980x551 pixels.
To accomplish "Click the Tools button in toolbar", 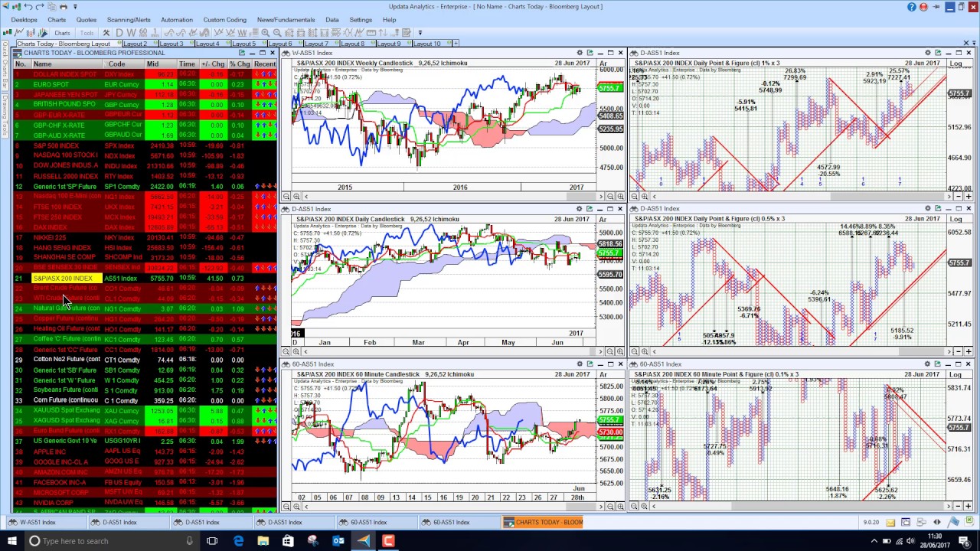I will point(87,33).
